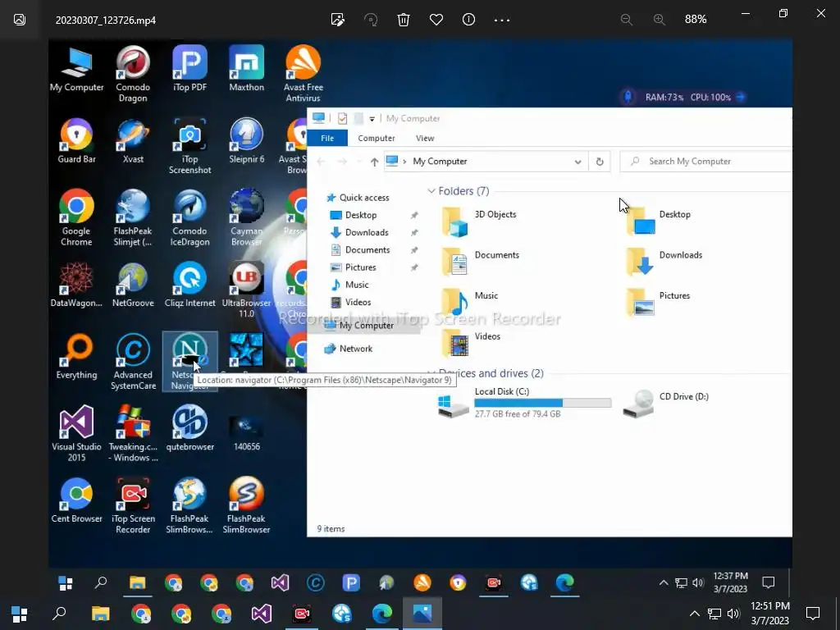840x630 pixels.
Task: Select the Maxthon desktop icon
Action: coord(246,69)
